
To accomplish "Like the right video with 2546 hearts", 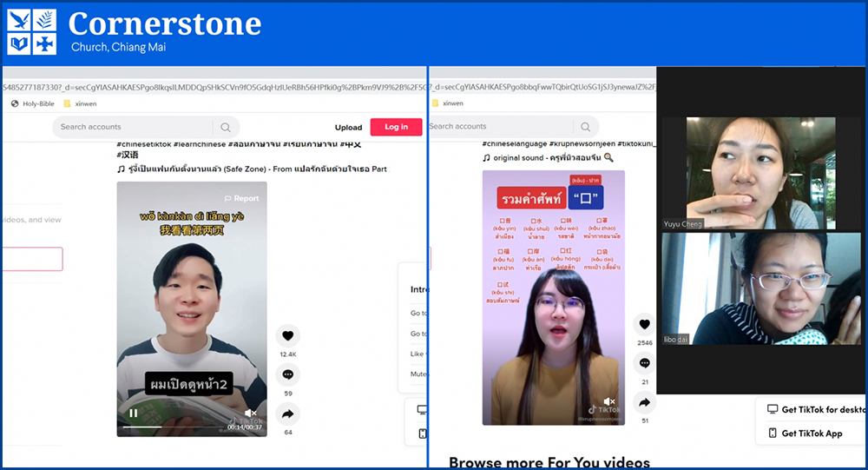I will tap(644, 324).
